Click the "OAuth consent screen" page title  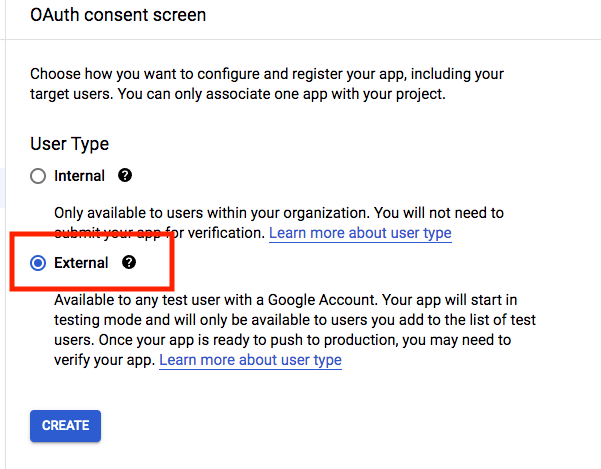pos(118,15)
